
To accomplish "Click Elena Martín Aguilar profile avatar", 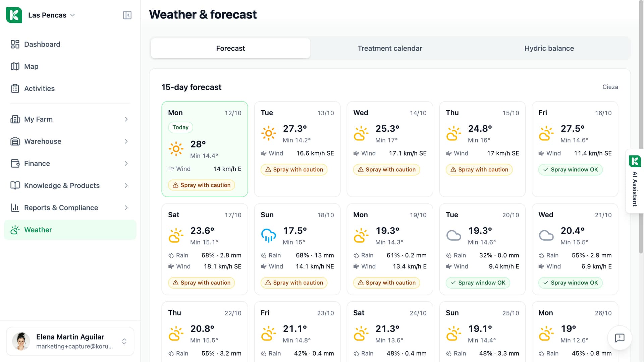I will pos(21,341).
